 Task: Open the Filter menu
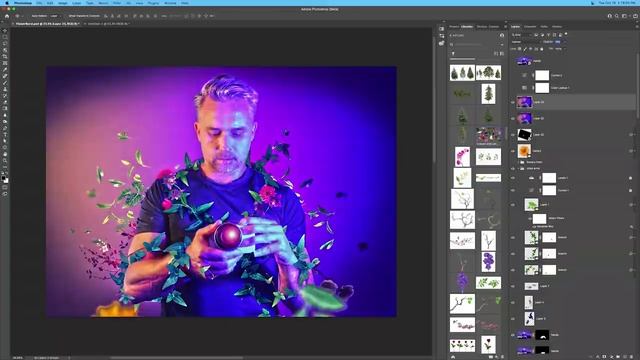tap(117, 3)
